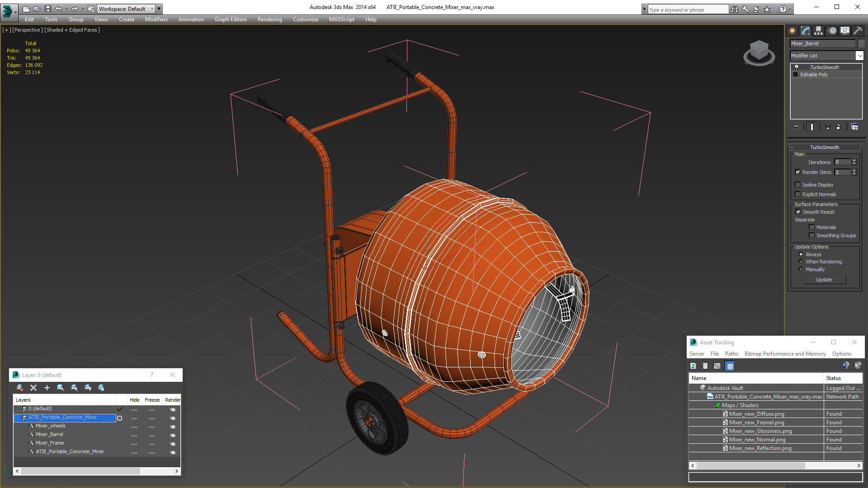Open the Rendering menu
The width and height of the screenshot is (868, 488).
[x=269, y=19]
